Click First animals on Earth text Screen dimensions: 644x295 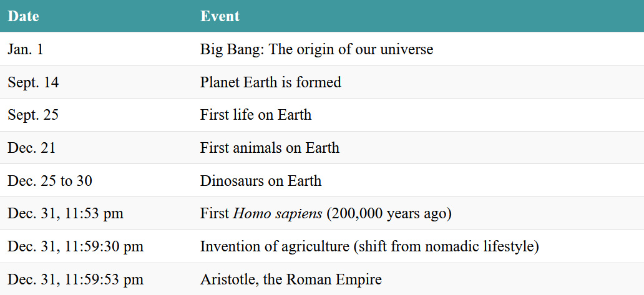(270, 148)
